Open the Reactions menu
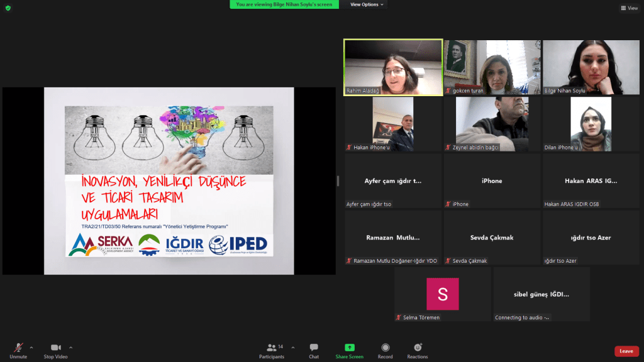This screenshot has height=362, width=644. tap(417, 350)
